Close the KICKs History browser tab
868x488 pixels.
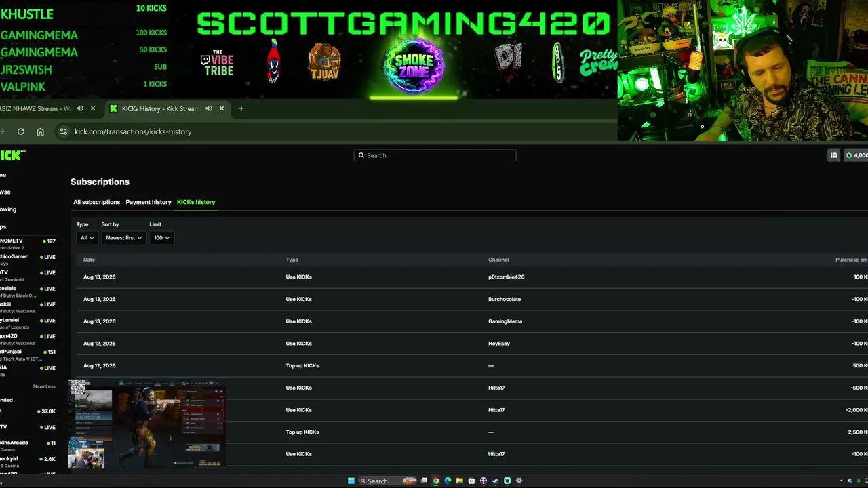tap(221, 108)
